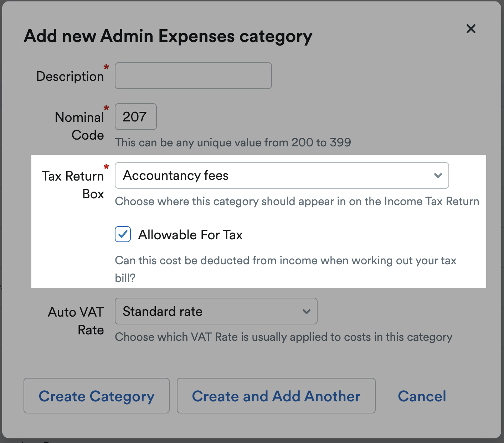Click the Auto VAT Rate label
This screenshot has height=443, width=504.
click(x=76, y=321)
